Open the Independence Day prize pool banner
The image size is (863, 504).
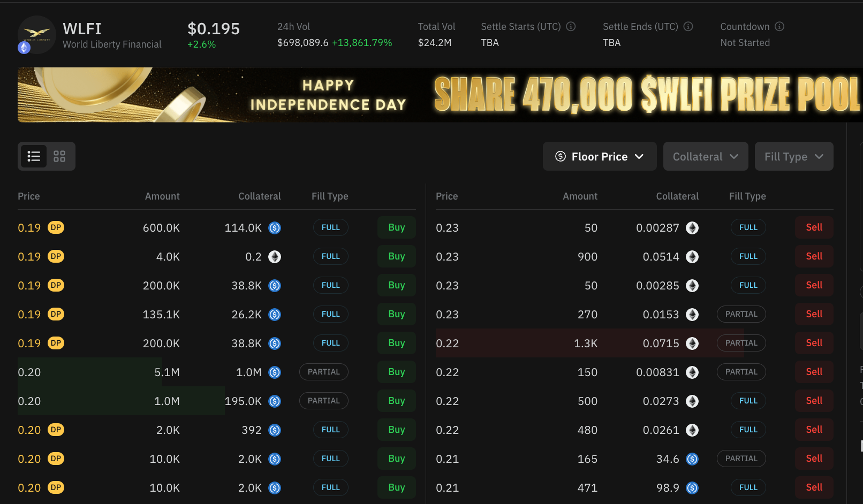439,95
